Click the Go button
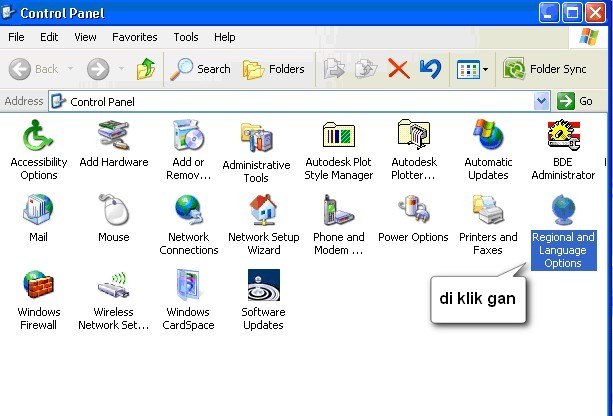 click(x=575, y=101)
